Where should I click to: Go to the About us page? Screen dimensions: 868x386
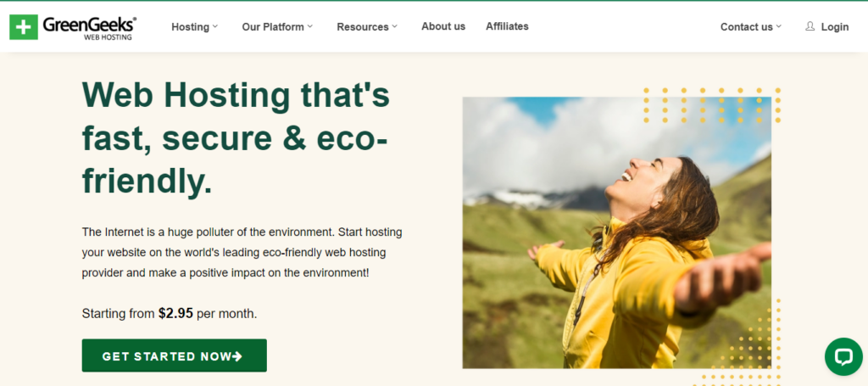[443, 26]
